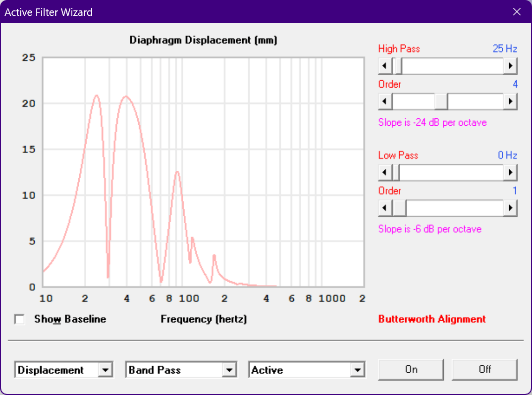Decrease Low Pass Order with left arrow

pyautogui.click(x=385, y=208)
